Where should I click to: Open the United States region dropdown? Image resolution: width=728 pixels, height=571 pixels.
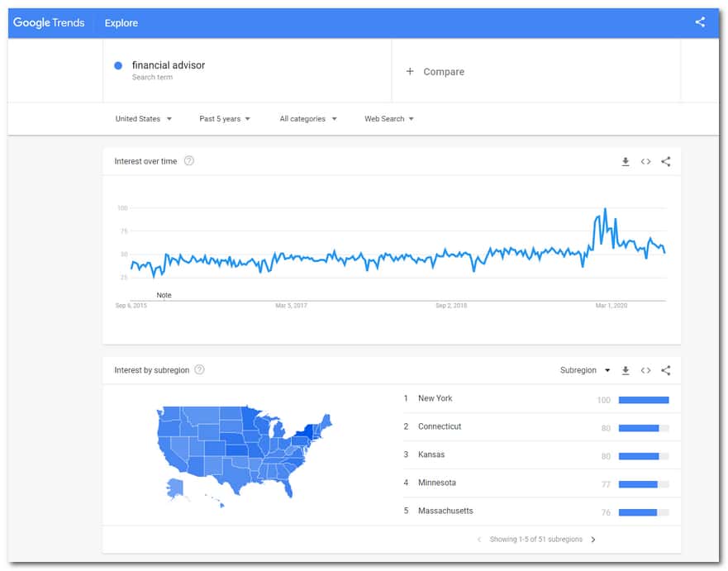click(143, 118)
